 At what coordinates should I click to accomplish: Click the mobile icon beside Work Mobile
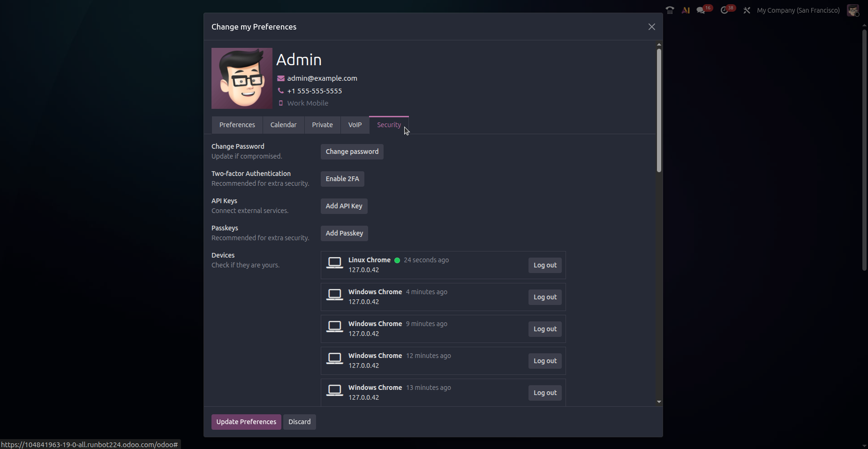(x=280, y=103)
